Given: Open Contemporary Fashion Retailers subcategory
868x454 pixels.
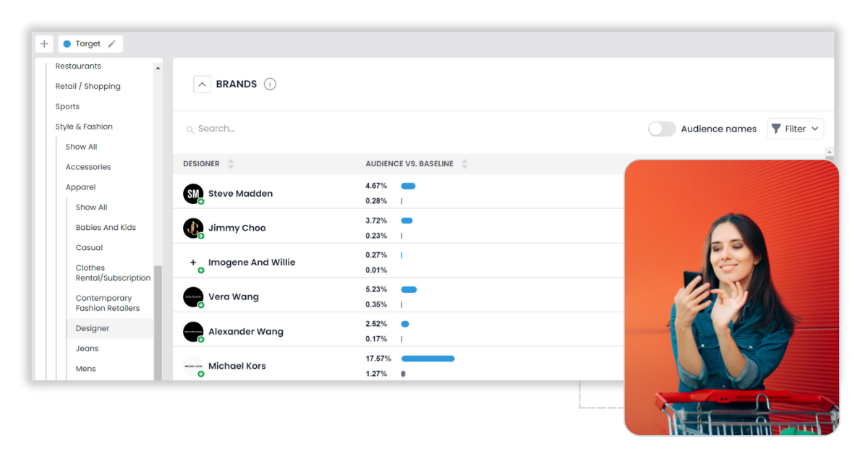Looking at the screenshot, I should point(108,303).
